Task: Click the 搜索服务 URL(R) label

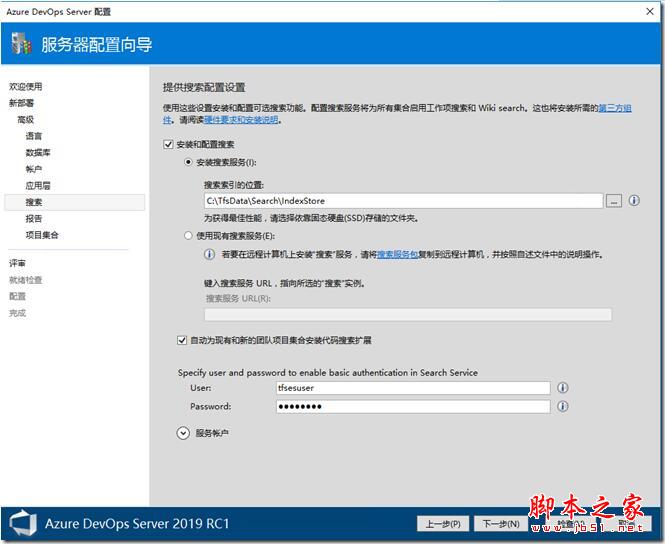Action: point(238,299)
